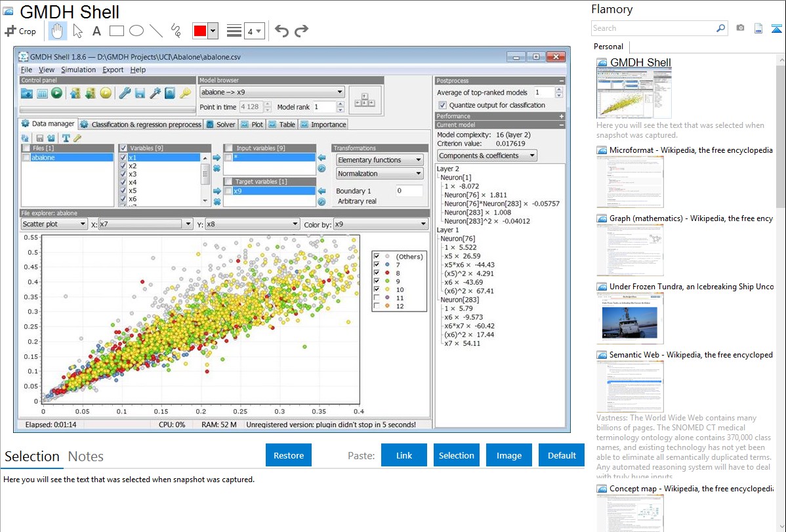This screenshot has height=532, width=786.
Task: Enable the legend checkbox for class 11
Action: pos(377,298)
